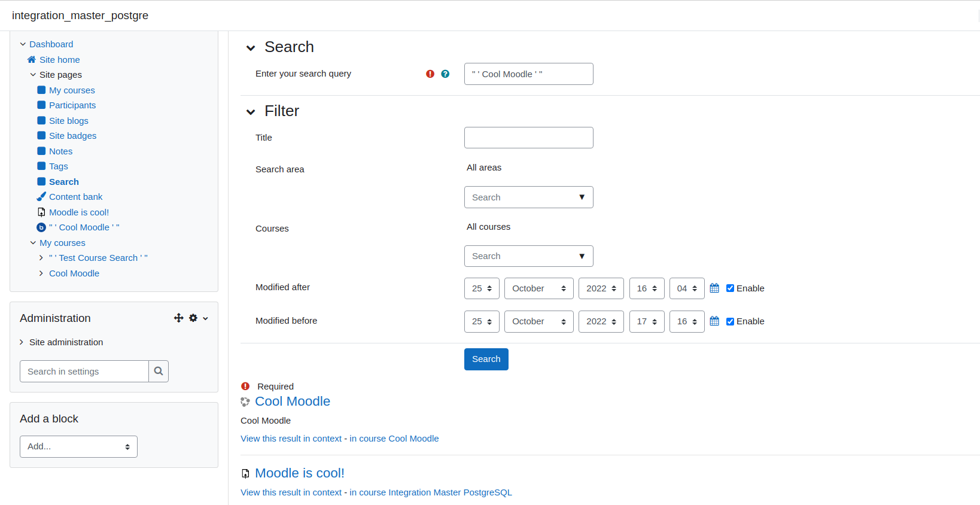The height and width of the screenshot is (505, 980).
Task: Open Site blogs in navigation tree
Action: pos(69,120)
